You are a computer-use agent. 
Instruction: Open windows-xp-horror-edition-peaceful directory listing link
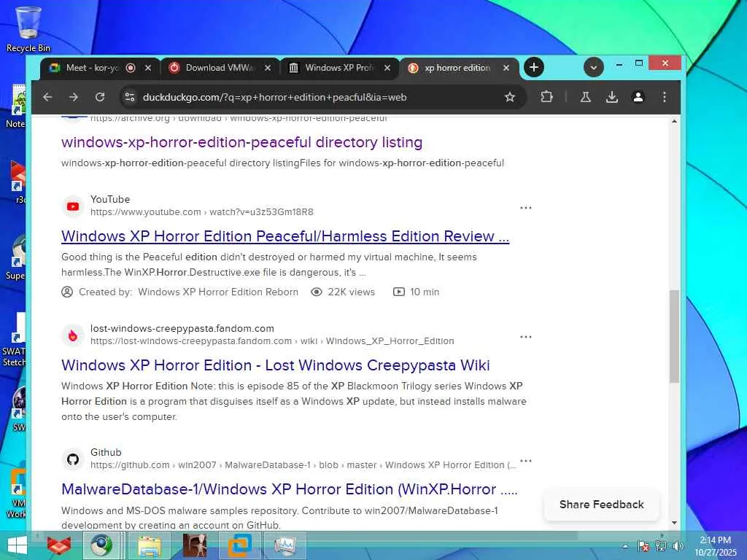(x=241, y=142)
